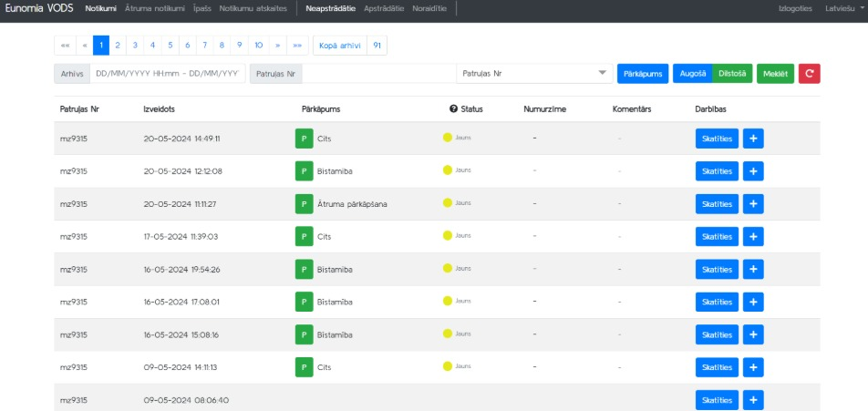Click green P icon in 16-05-2024 17:08:01 row
The height and width of the screenshot is (411, 868).
coord(304,302)
